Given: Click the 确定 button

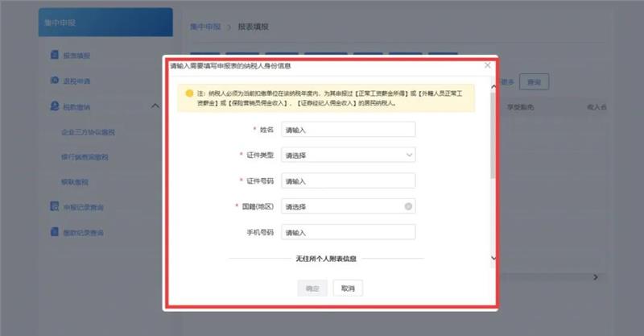Looking at the screenshot, I should pyautogui.click(x=312, y=288).
